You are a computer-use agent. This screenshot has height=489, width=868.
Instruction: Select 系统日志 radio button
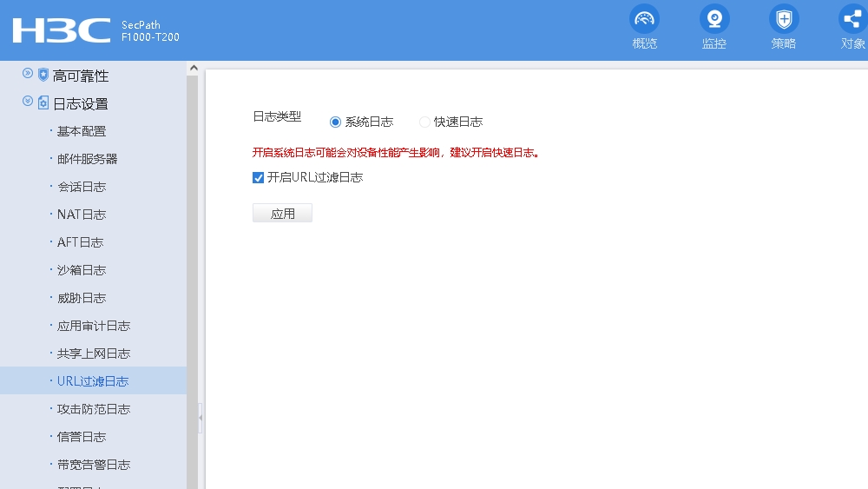[335, 122]
